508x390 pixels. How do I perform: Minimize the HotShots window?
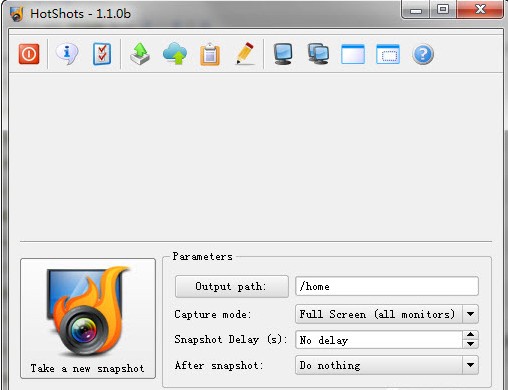click(x=416, y=10)
